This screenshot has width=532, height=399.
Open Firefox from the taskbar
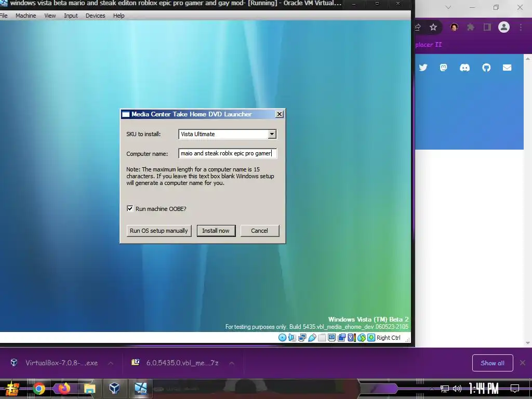tap(64, 389)
